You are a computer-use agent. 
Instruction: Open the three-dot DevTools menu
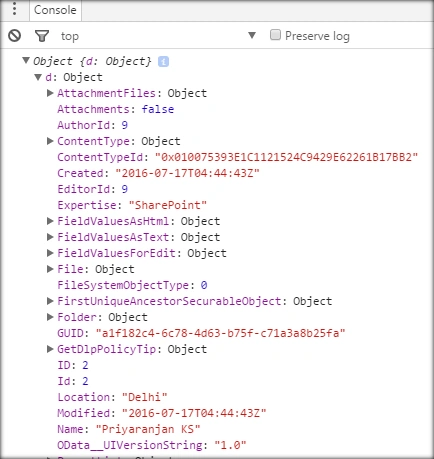coord(14,9)
